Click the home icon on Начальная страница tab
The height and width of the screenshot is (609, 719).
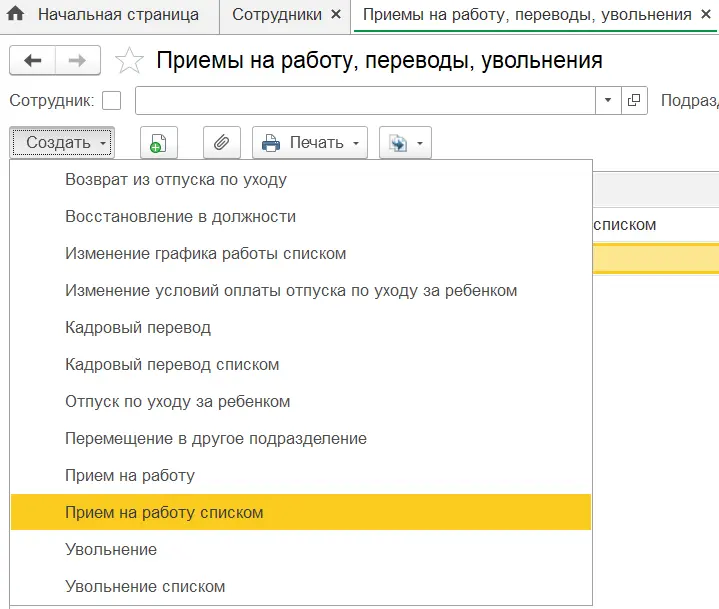tap(16, 15)
